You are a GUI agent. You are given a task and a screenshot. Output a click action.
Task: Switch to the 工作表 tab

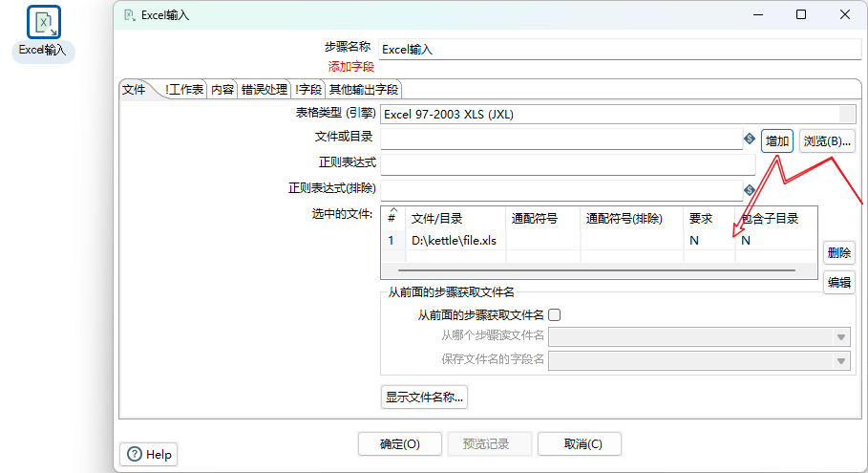pyautogui.click(x=185, y=90)
